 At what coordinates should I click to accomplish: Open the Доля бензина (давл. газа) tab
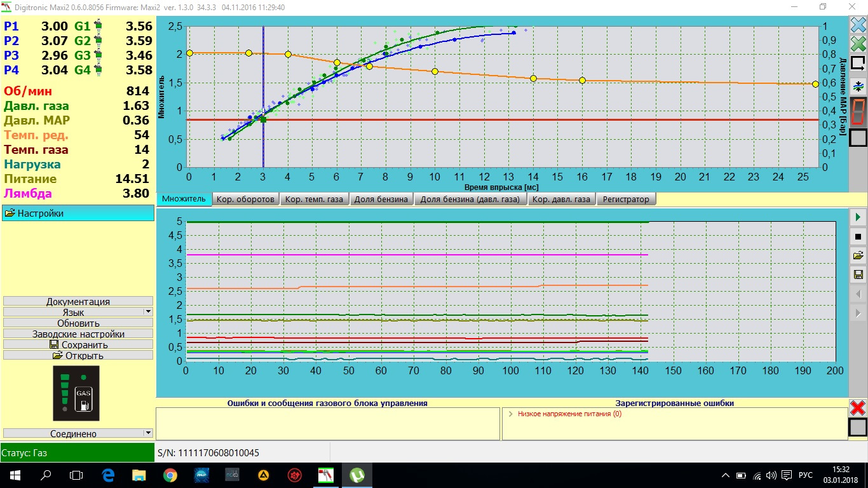point(470,200)
